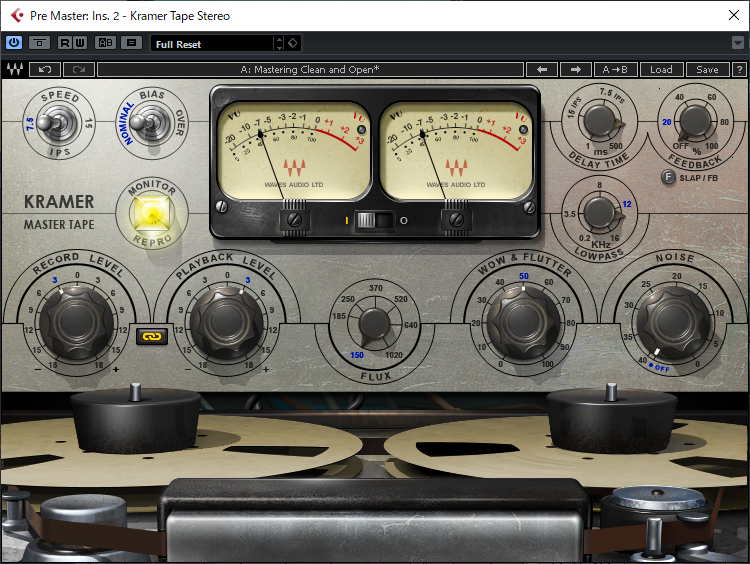Image resolution: width=750 pixels, height=564 pixels.
Task: Click the Noise knob
Action: pyautogui.click(x=673, y=321)
